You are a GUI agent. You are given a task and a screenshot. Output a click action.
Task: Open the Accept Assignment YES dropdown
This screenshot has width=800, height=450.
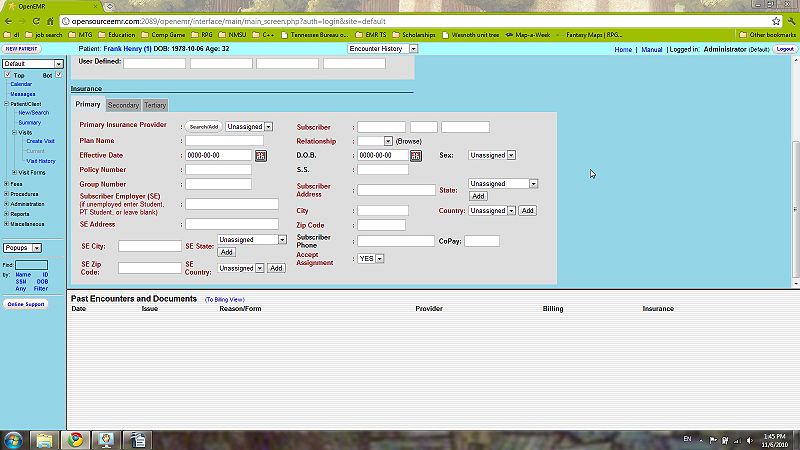[371, 258]
